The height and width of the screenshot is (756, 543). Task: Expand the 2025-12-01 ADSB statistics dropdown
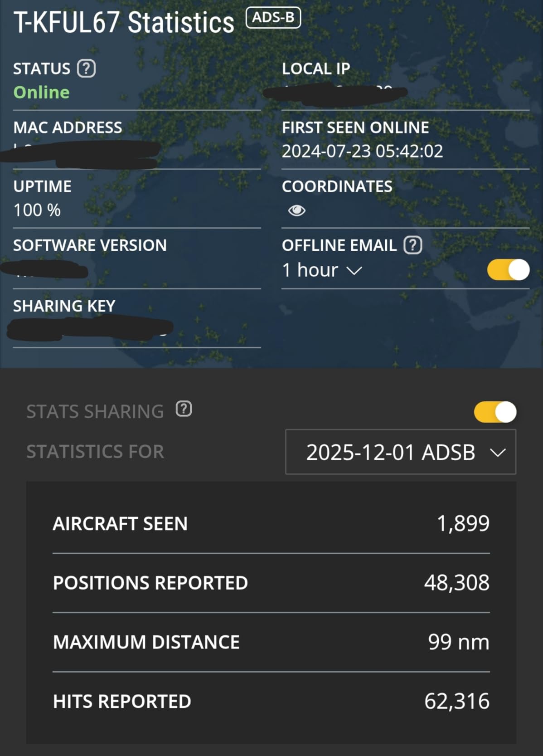pos(400,452)
